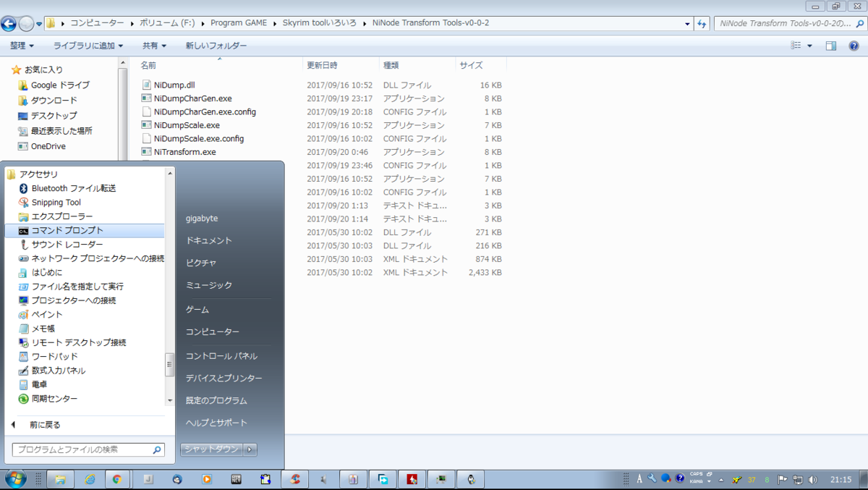Open ゲーム from Start menu
This screenshot has width=868, height=490.
(x=197, y=309)
